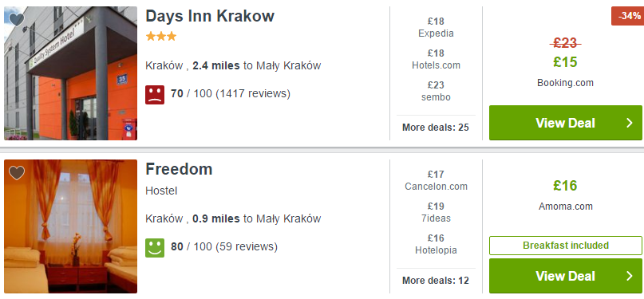Expand More deals: 25 for Days Inn
This screenshot has height=299, width=644.
click(x=436, y=128)
